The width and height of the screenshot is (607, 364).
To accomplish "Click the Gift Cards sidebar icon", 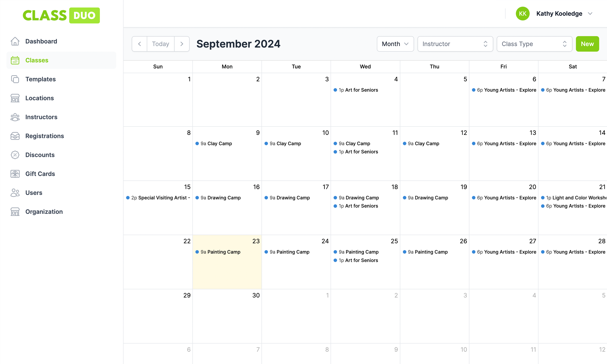I will click(15, 173).
